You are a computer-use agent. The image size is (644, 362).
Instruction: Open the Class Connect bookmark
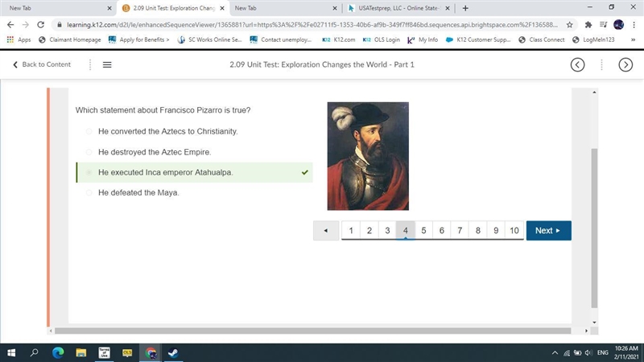pyautogui.click(x=541, y=39)
